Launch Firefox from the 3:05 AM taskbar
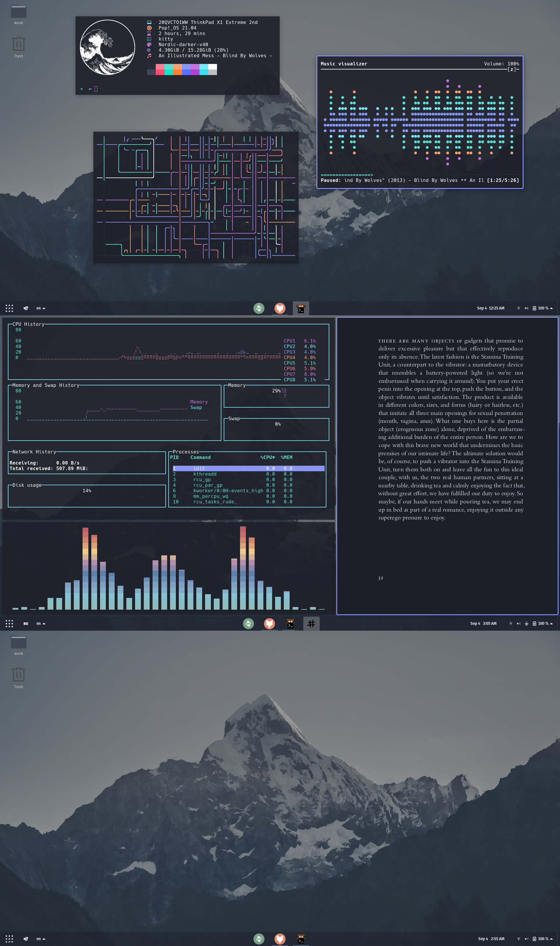Viewport: 560px width, 946px height. point(269,623)
